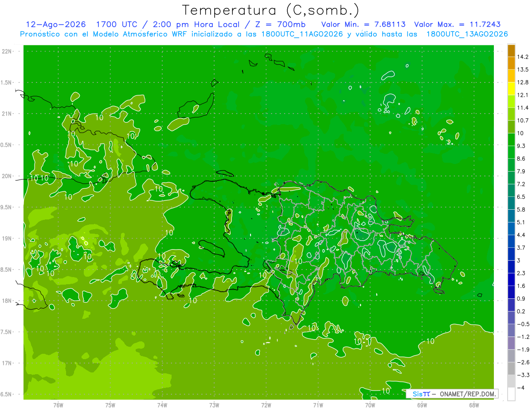532x411 pixels.
Task: Click the "21N" latitude label
Action: click(x=7, y=114)
